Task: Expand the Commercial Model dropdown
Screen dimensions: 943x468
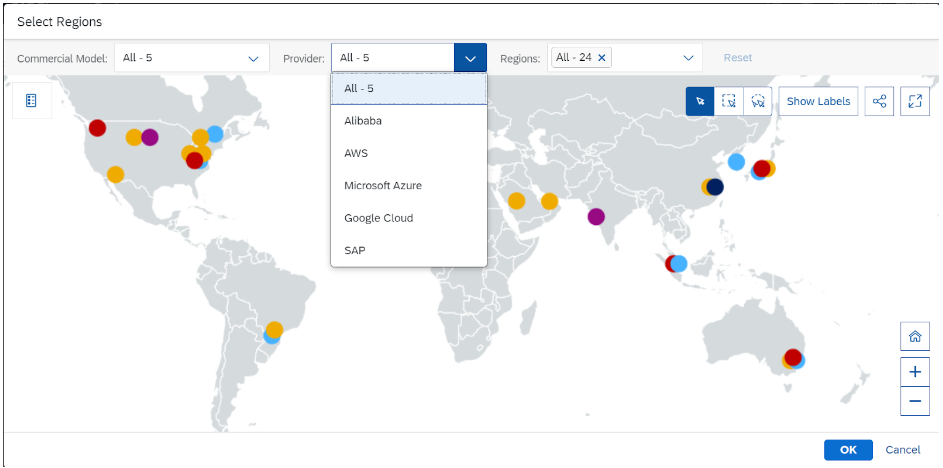Action: [x=253, y=58]
